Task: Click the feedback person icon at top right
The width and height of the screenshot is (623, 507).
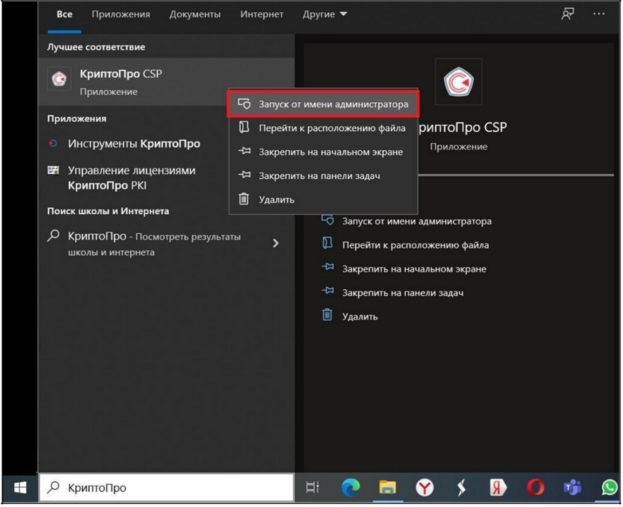Action: 567,14
